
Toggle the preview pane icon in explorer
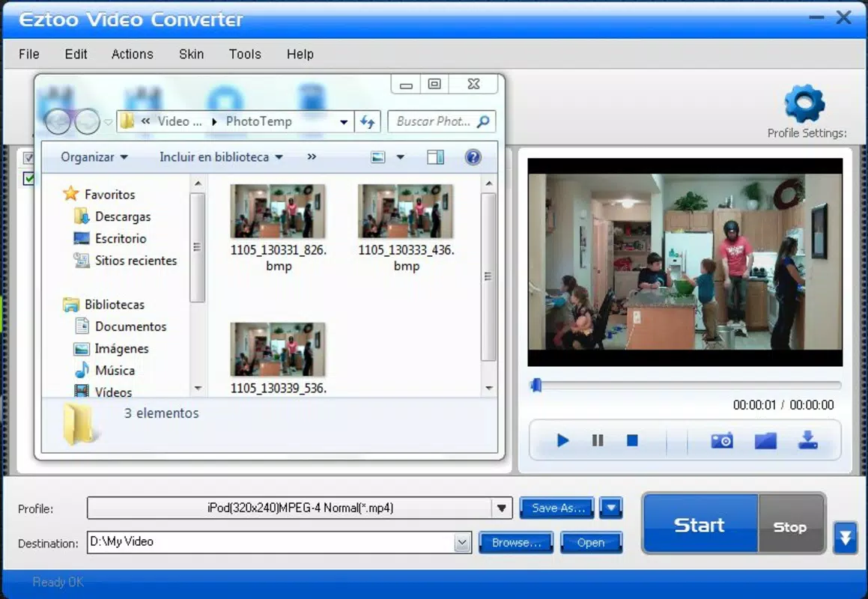coord(436,157)
